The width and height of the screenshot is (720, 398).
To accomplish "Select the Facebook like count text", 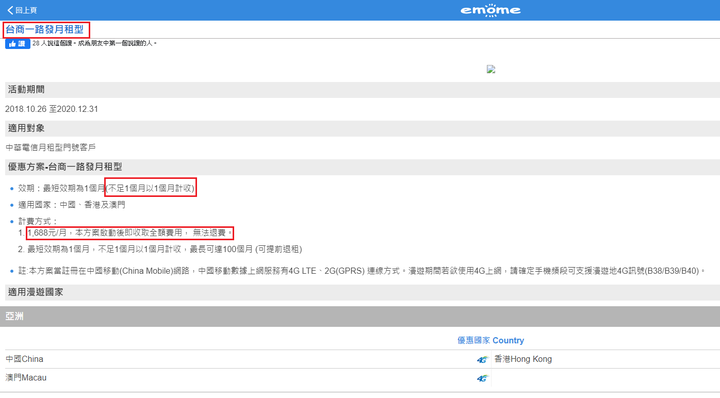I will [95, 43].
